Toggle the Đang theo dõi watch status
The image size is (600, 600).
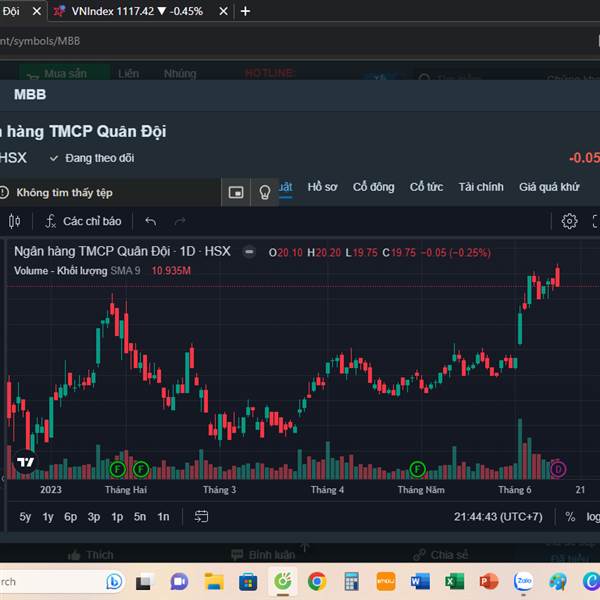coord(92,158)
